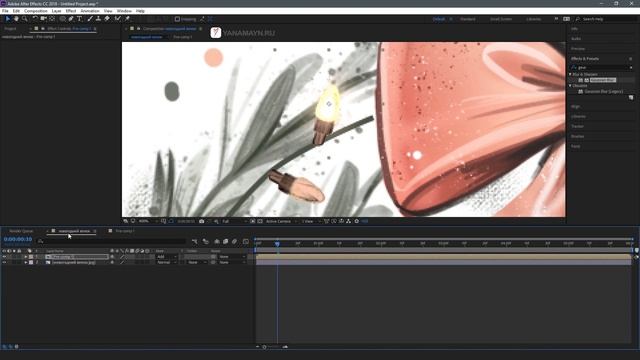This screenshot has height=360, width=640.
Task: Select the Puppet Pin tool
Action: point(127,19)
